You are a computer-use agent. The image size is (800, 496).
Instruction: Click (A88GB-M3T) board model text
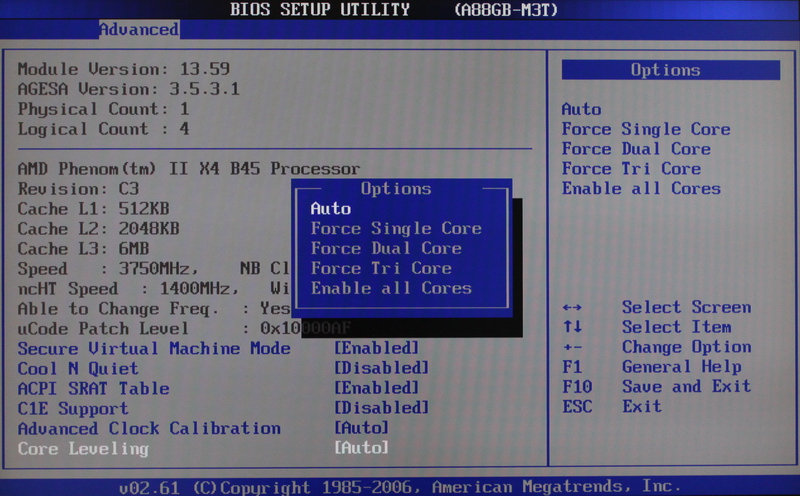pos(506,9)
